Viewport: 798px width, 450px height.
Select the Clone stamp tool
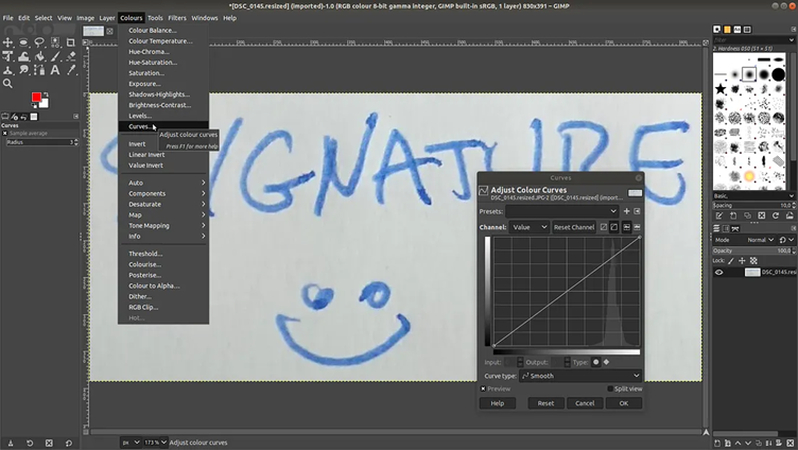point(8,70)
